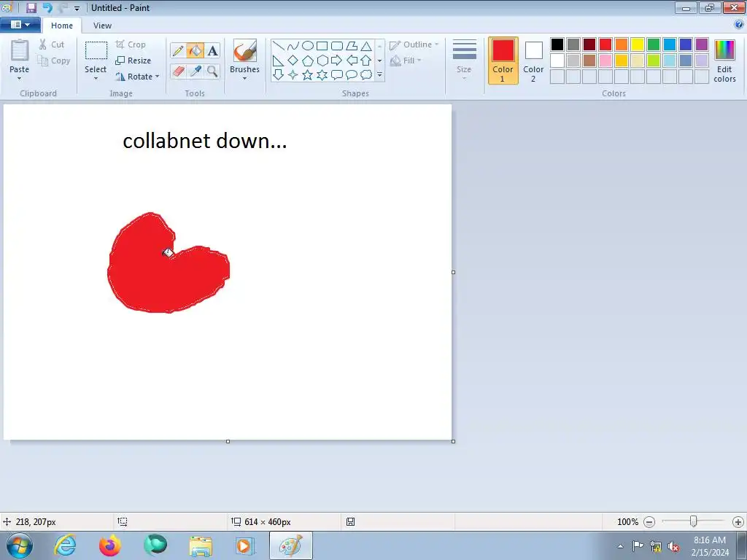The width and height of the screenshot is (747, 560).
Task: Choose the Rounded rectangle shape
Action: coord(337,46)
